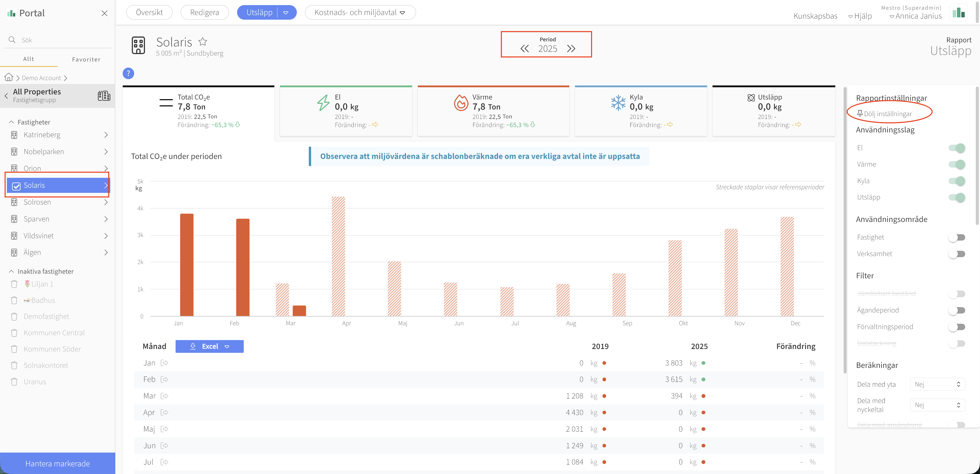Image resolution: width=980 pixels, height=474 pixels.
Task: Go to previous period with double-left arrows
Action: coord(524,49)
